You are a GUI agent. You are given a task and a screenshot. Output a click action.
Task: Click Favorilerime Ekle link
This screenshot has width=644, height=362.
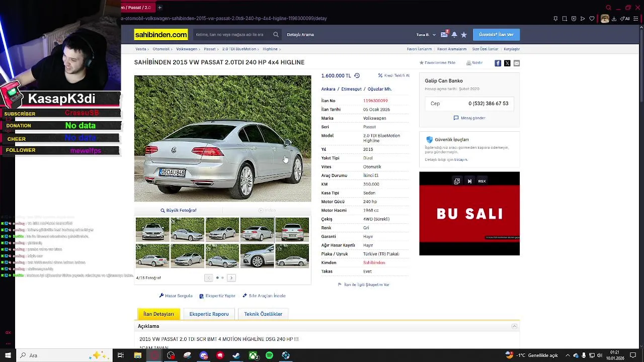[437, 63]
